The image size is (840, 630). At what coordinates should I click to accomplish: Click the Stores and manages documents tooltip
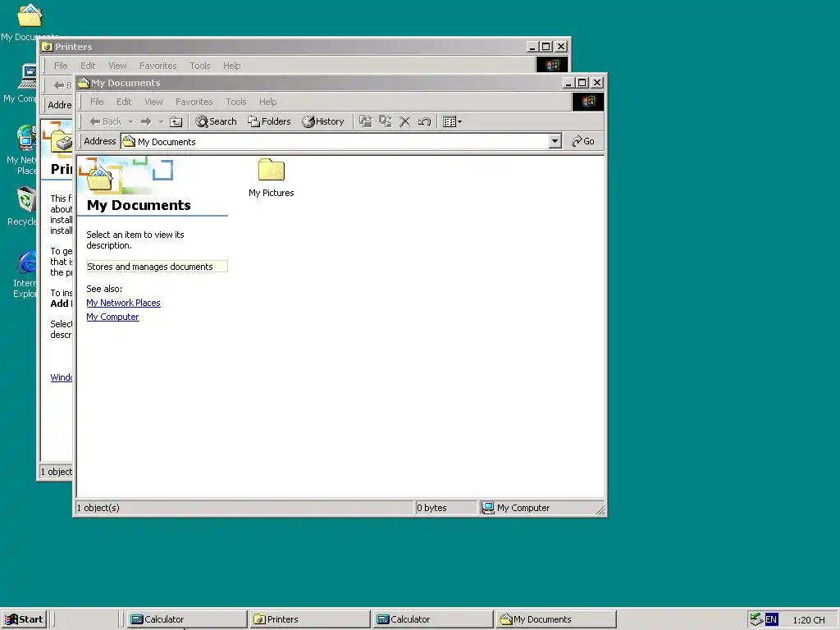click(x=157, y=267)
